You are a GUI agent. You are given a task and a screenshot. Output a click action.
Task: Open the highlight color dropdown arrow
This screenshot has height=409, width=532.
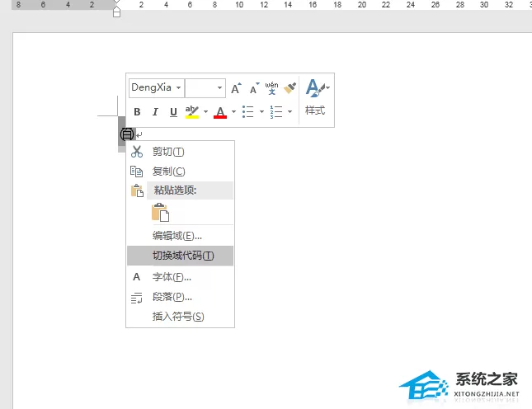coord(205,111)
